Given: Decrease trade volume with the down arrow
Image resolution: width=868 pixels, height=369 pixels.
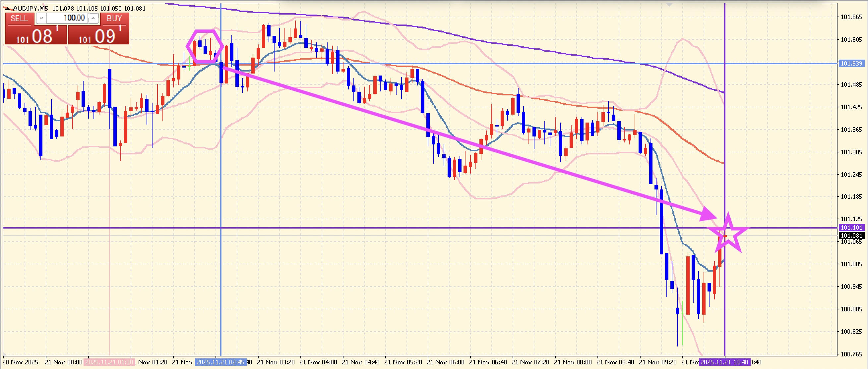Looking at the screenshot, I should click(41, 18).
